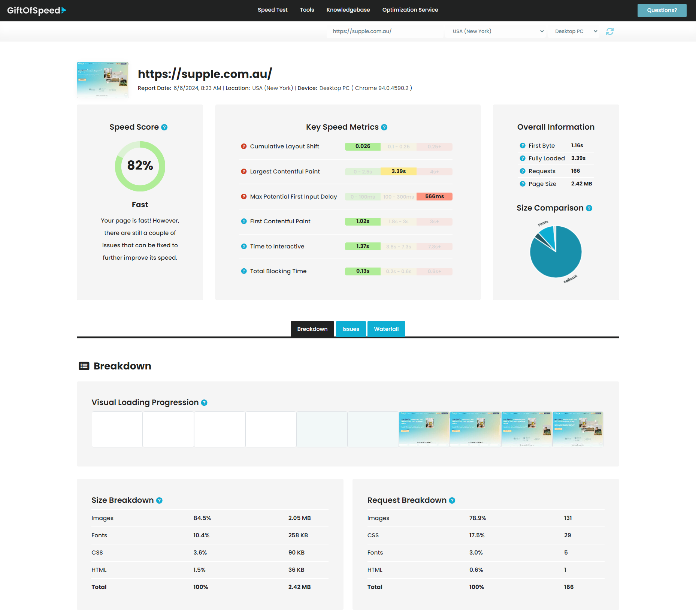Switch to the Waterfall tab
The height and width of the screenshot is (616, 696).
coord(386,329)
